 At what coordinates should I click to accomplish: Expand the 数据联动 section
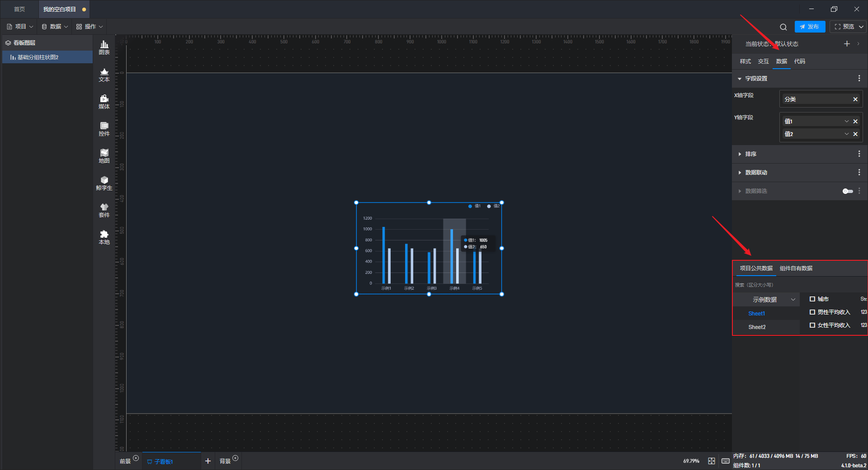(740, 173)
